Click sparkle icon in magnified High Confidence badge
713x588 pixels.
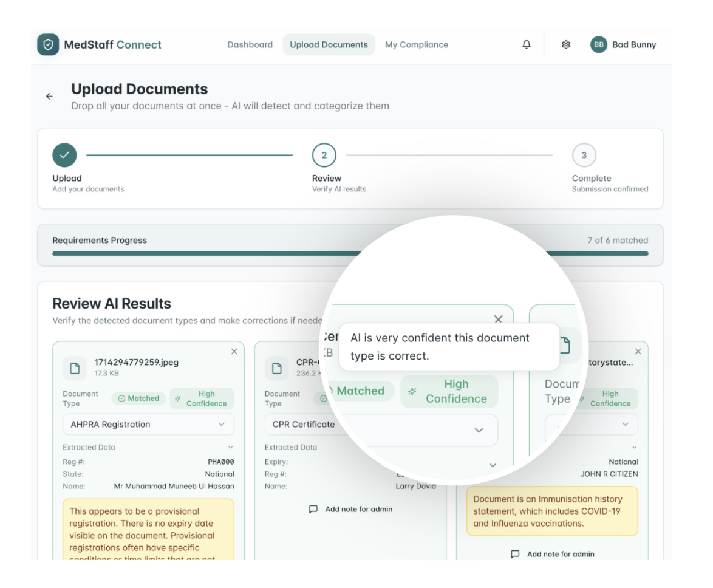[x=412, y=392]
